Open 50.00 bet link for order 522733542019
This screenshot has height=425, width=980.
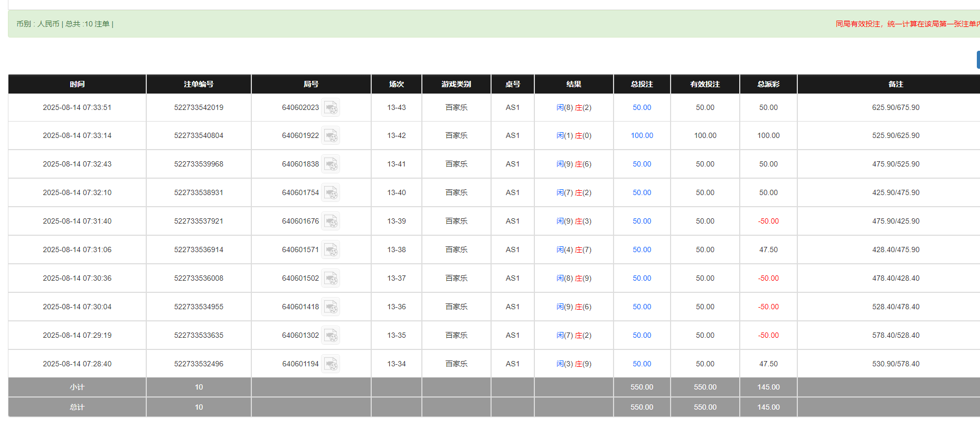tap(642, 108)
